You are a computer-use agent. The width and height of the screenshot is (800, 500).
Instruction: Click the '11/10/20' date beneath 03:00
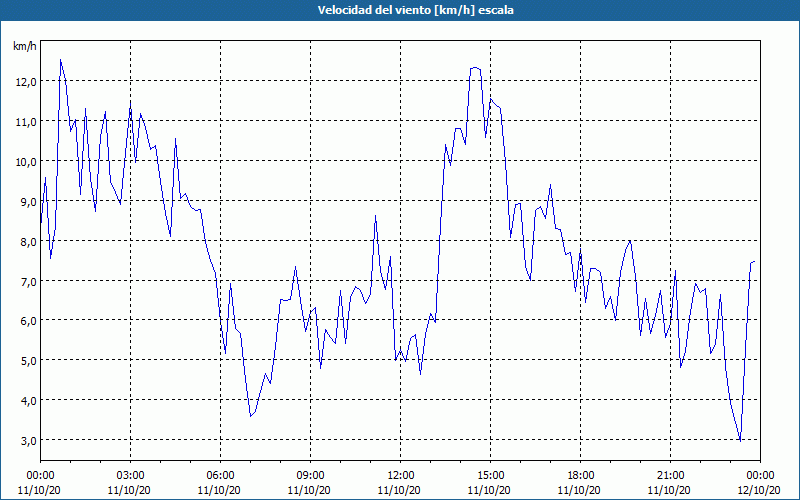(x=131, y=490)
